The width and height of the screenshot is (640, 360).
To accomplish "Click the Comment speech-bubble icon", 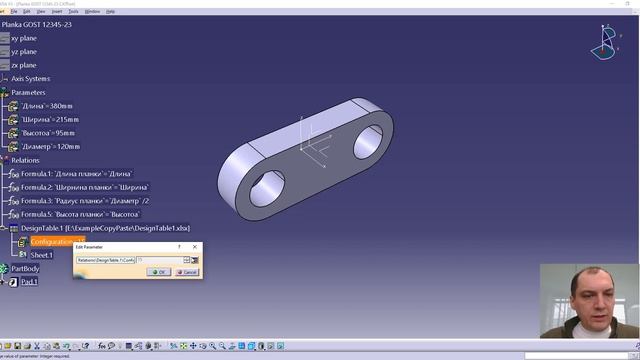I will [x=111, y=346].
